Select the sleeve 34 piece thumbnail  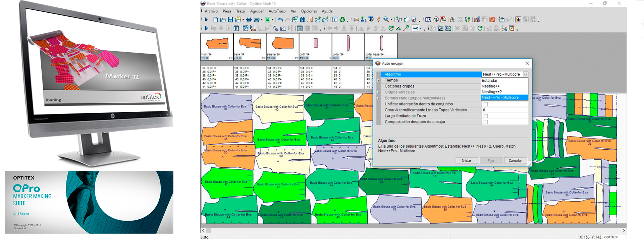(282, 47)
